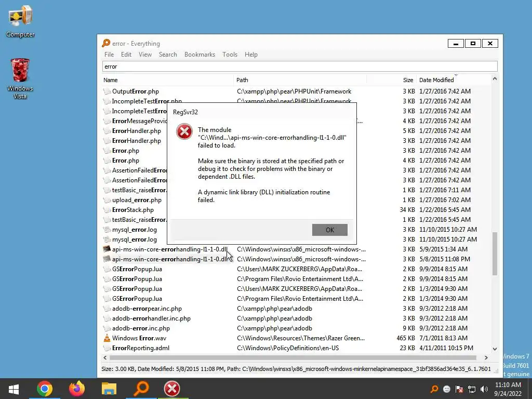This screenshot has height=399, width=532.
Task: Select the OutputError.php result
Action: (x=136, y=91)
